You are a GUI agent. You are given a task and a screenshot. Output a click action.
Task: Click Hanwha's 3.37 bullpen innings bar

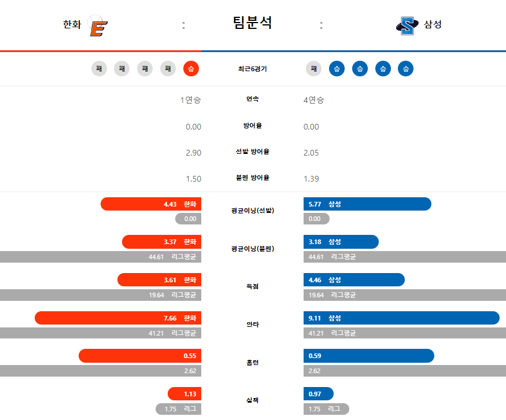(x=161, y=242)
